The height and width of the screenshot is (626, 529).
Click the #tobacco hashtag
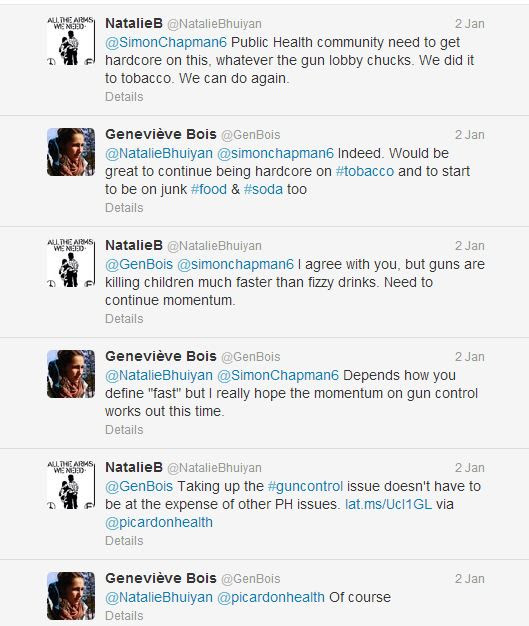tap(365, 171)
